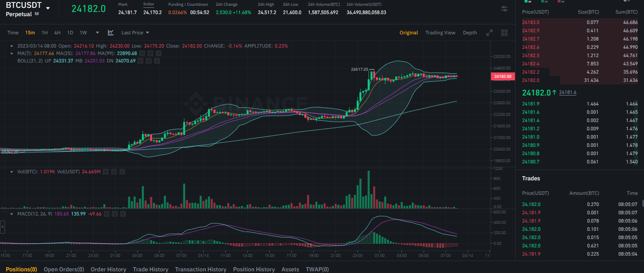The image size is (644, 273).
Task: Collapse the Vol(BTC) legend arrow
Action: coord(12,171)
